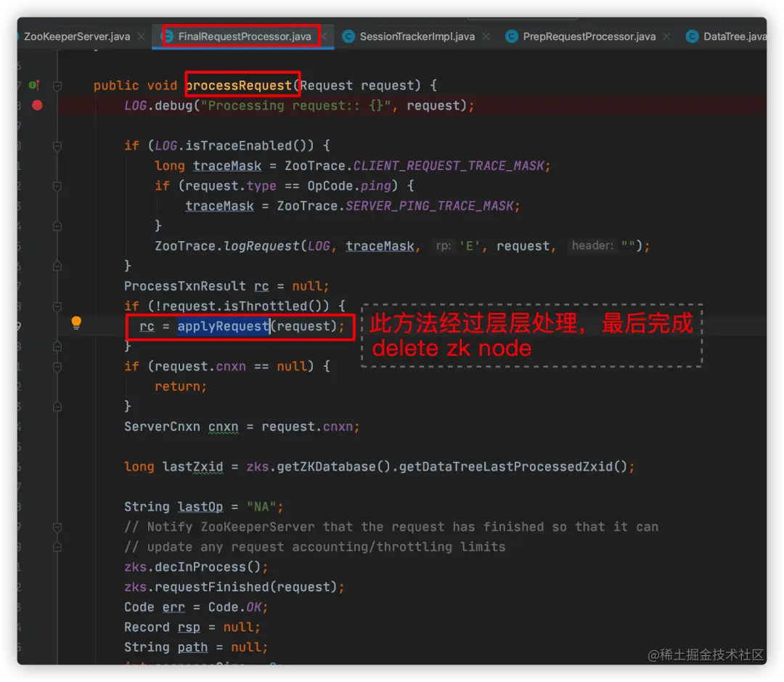Image resolution: width=784 pixels, height=682 pixels.
Task: Click the 'rp:' parameter hint
Action: 444,245
